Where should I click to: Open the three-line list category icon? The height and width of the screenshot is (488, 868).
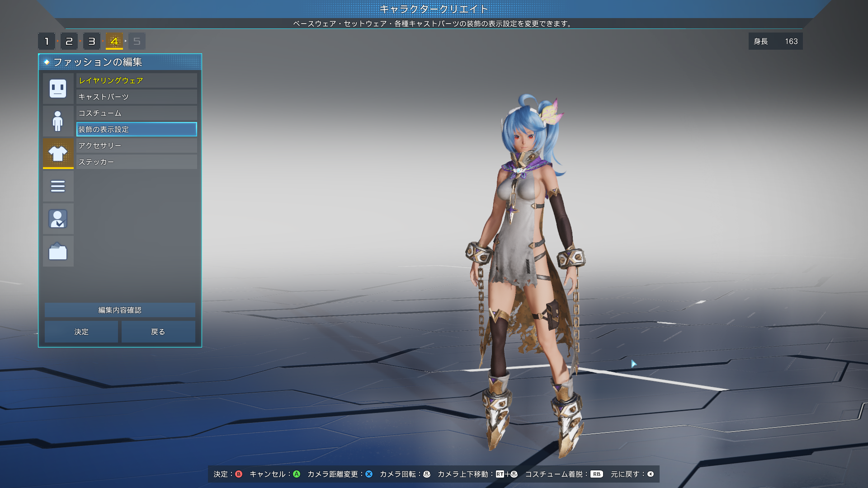pos(58,186)
